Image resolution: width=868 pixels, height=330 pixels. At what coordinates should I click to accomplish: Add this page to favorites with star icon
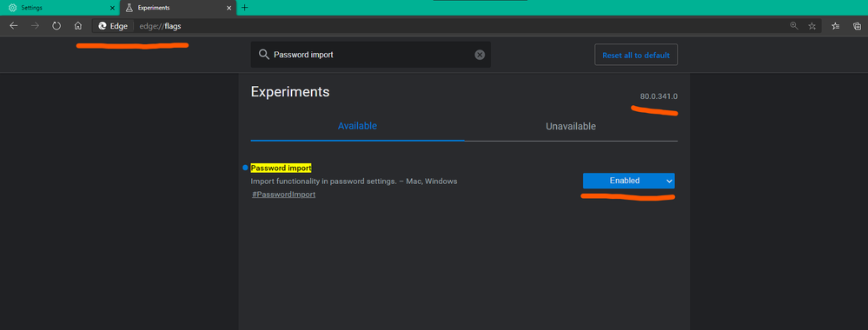coord(812,25)
